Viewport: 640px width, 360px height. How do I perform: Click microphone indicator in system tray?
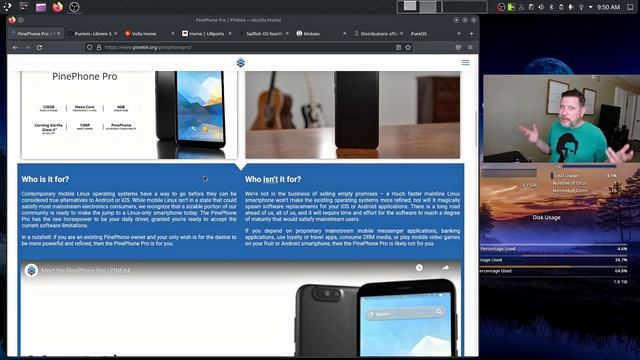point(571,7)
